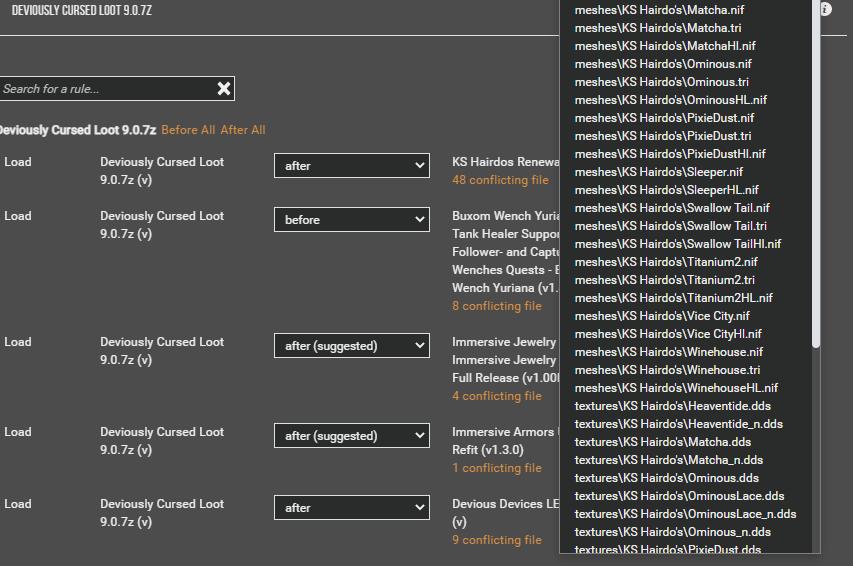This screenshot has height=566, width=853.
Task: Select file meshes\KS Hairdo's\Matcha.tri
Action: [658, 28]
